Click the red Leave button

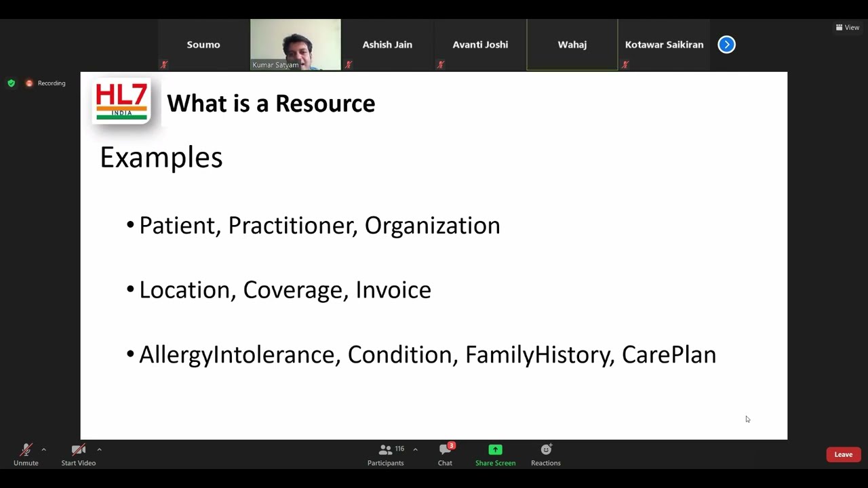click(844, 455)
